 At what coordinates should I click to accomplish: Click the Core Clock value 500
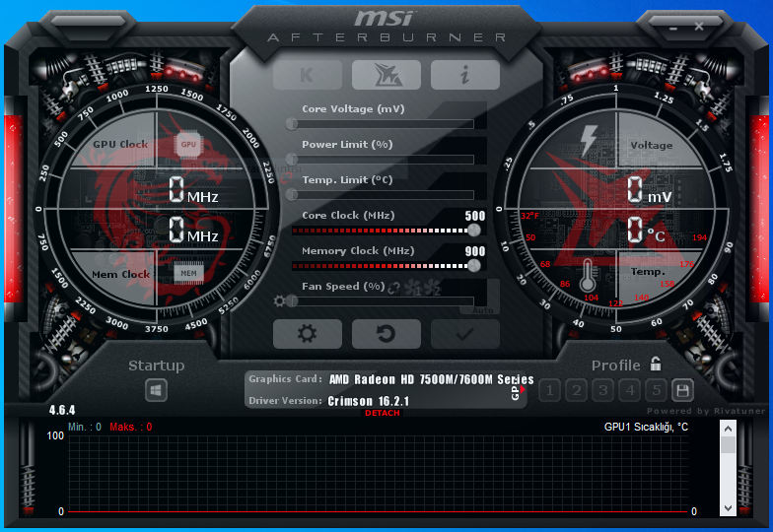point(475,216)
